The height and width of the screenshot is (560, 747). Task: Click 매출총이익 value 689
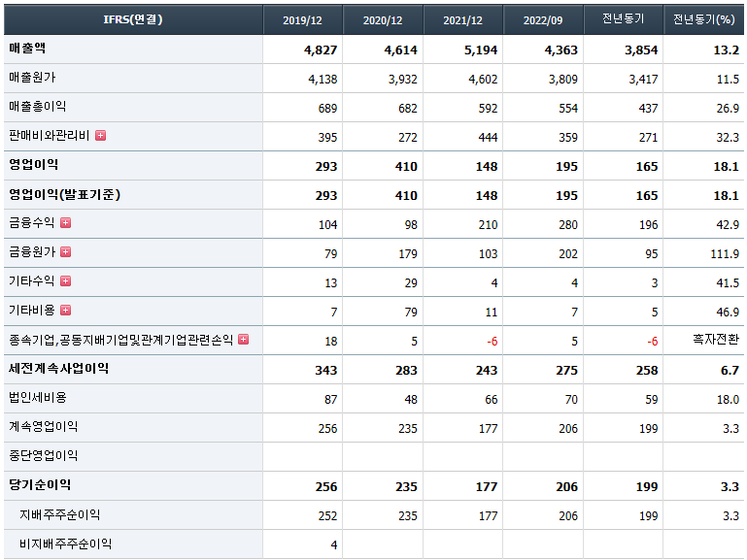click(x=327, y=109)
